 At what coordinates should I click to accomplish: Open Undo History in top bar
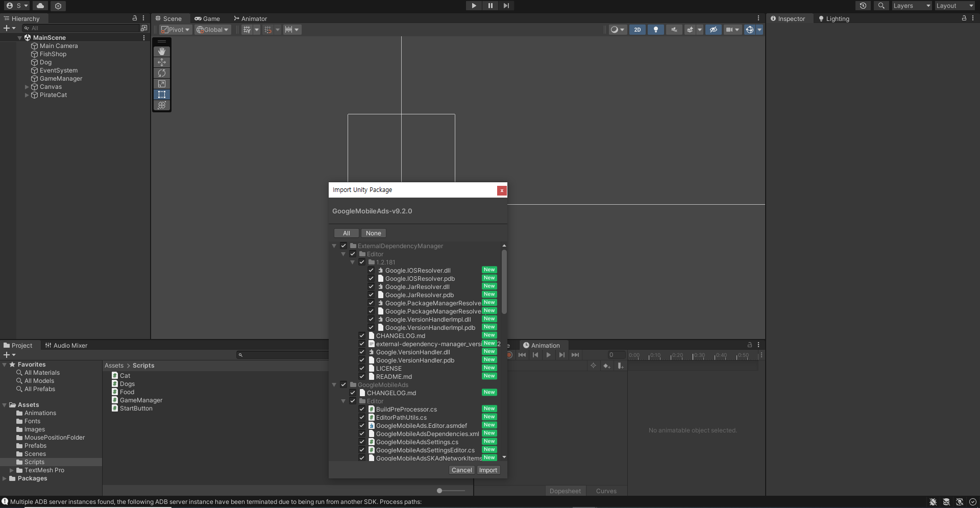point(863,6)
